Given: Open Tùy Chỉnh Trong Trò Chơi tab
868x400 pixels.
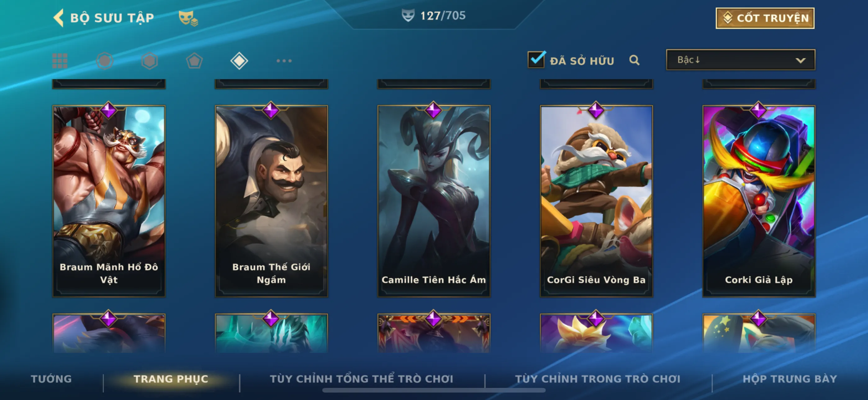Looking at the screenshot, I should point(598,379).
